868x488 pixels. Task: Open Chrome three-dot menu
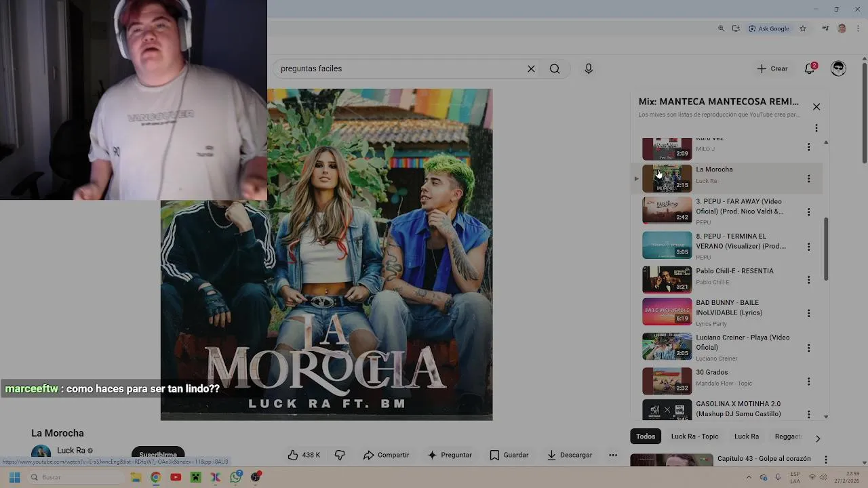[859, 28]
